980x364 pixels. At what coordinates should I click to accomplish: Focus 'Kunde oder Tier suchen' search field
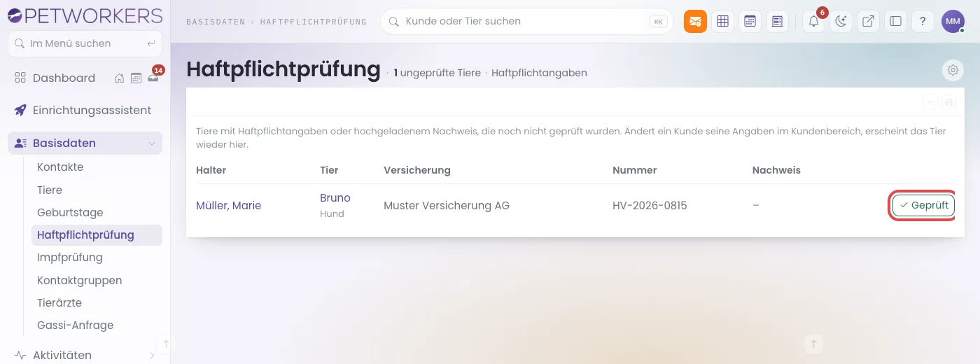click(x=526, y=22)
